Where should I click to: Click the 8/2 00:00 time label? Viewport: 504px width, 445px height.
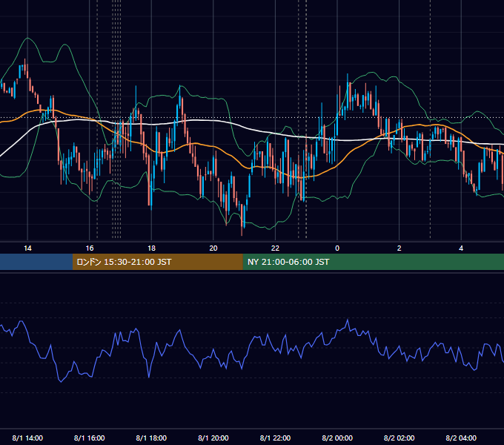click(x=337, y=438)
